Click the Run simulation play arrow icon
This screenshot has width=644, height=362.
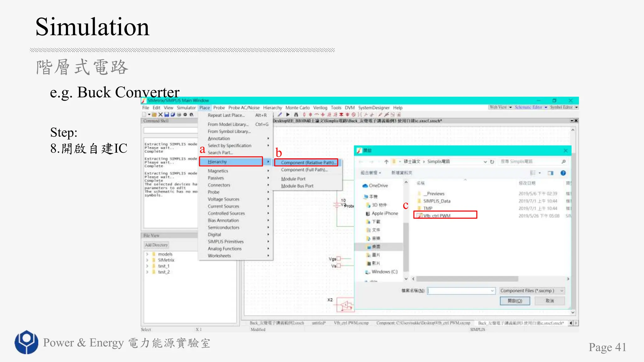288,115
